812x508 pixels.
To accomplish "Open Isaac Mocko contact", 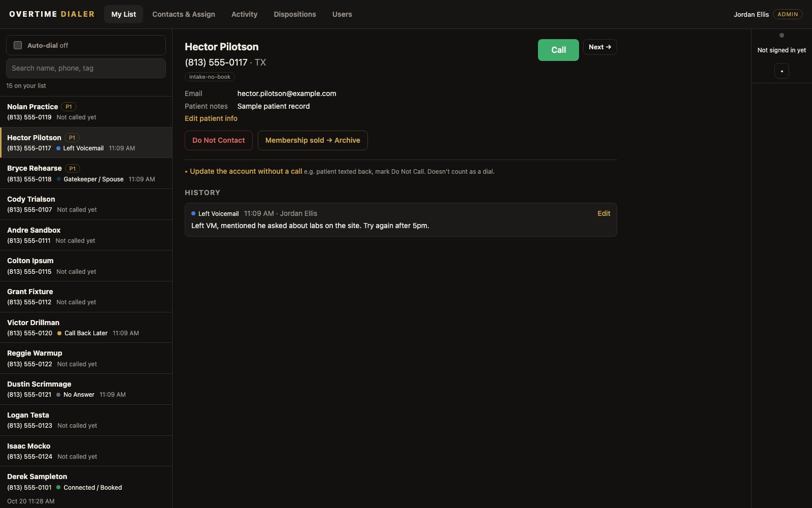I will click(86, 451).
